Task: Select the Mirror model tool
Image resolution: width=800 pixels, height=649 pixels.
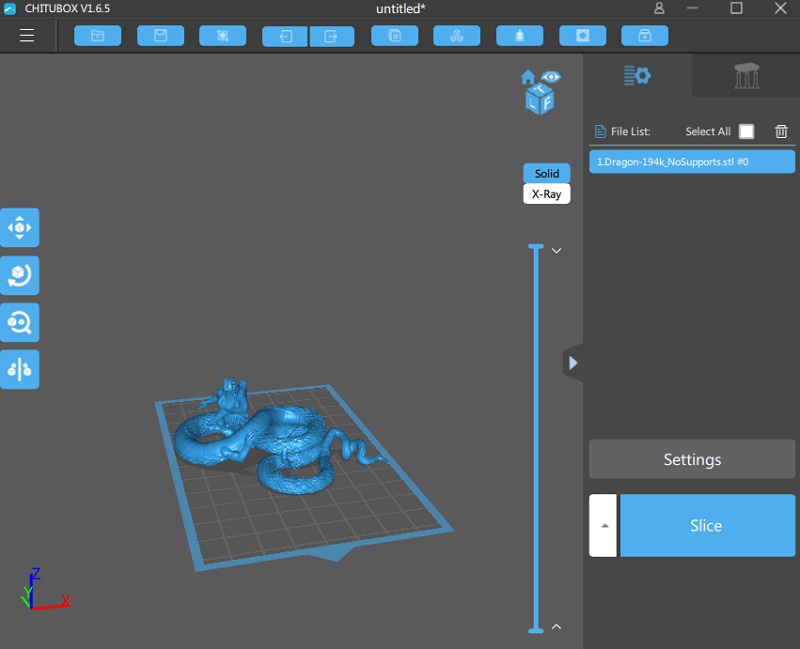Action: pos(20,369)
